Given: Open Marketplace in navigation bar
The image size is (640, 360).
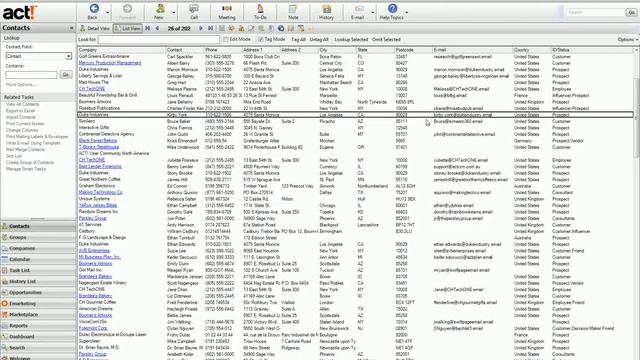Looking at the screenshot, I should pos(38,314).
